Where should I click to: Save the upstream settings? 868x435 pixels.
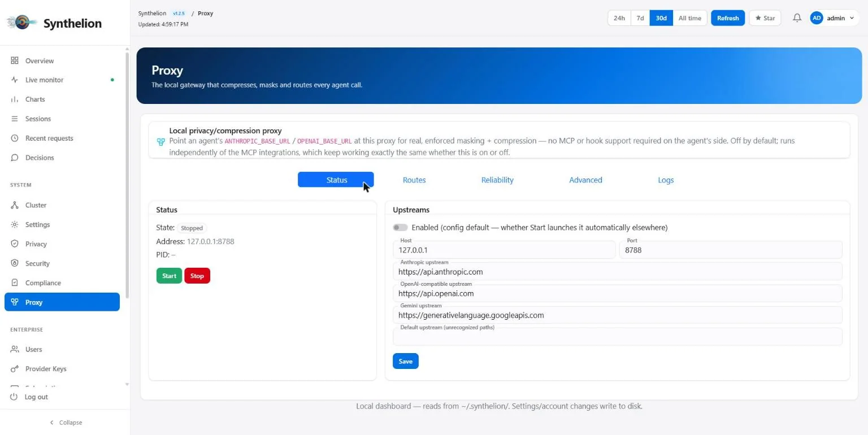click(406, 361)
